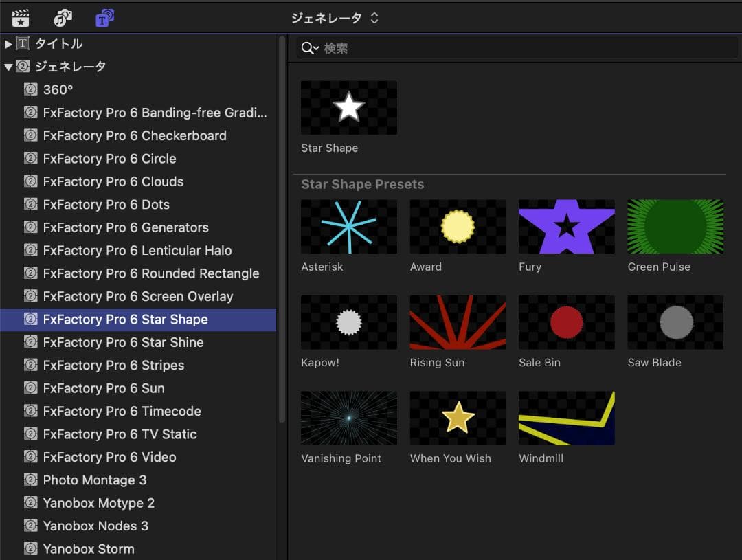The width and height of the screenshot is (742, 560).
Task: Select FxFactory Pro 6 Star Shine category
Action: (x=123, y=342)
